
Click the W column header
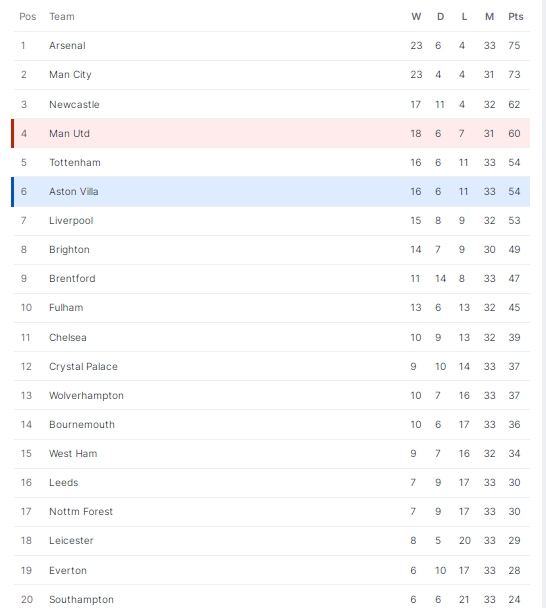[x=416, y=17]
